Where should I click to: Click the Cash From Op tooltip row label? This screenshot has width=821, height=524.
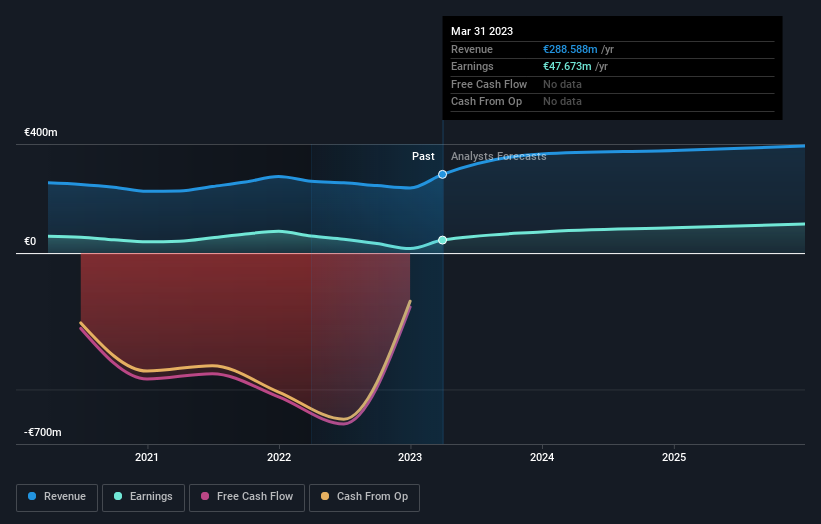tap(486, 102)
